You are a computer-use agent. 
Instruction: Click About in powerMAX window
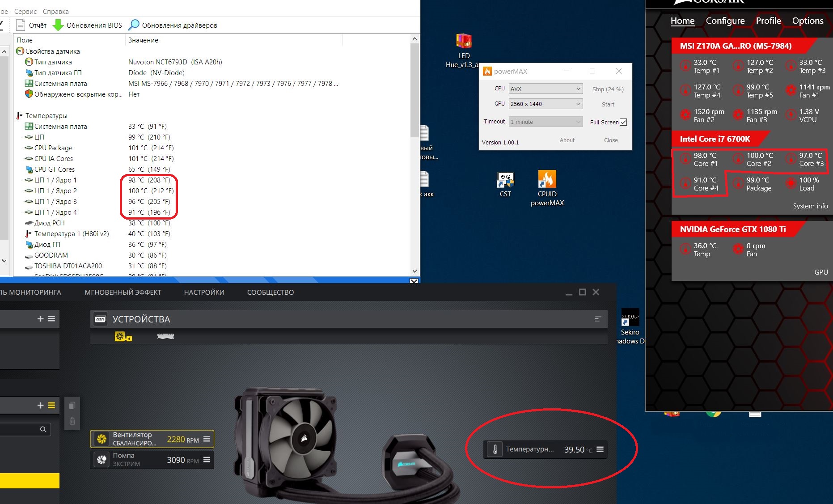point(567,140)
